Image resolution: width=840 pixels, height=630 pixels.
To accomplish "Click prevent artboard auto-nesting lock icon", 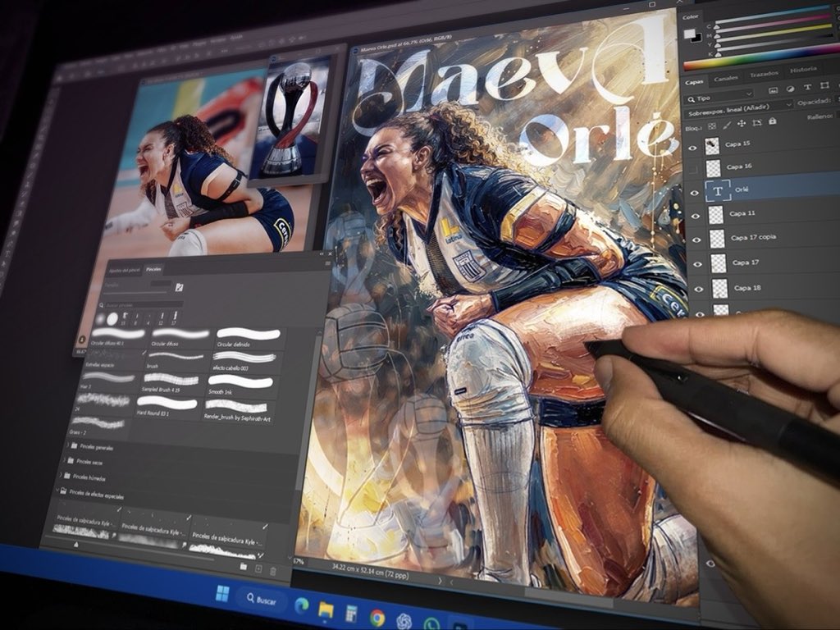I will [756, 123].
